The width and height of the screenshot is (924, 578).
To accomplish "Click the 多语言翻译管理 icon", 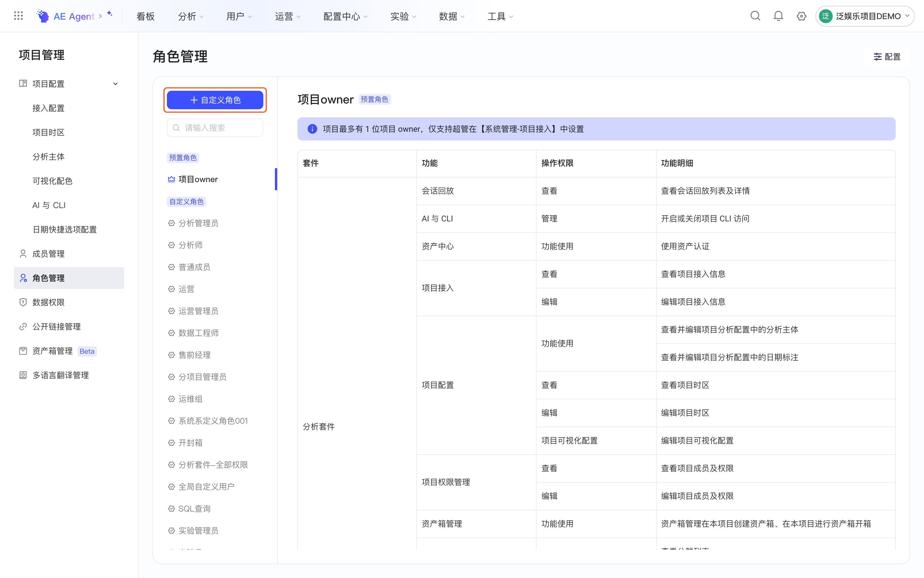I will pyautogui.click(x=23, y=375).
